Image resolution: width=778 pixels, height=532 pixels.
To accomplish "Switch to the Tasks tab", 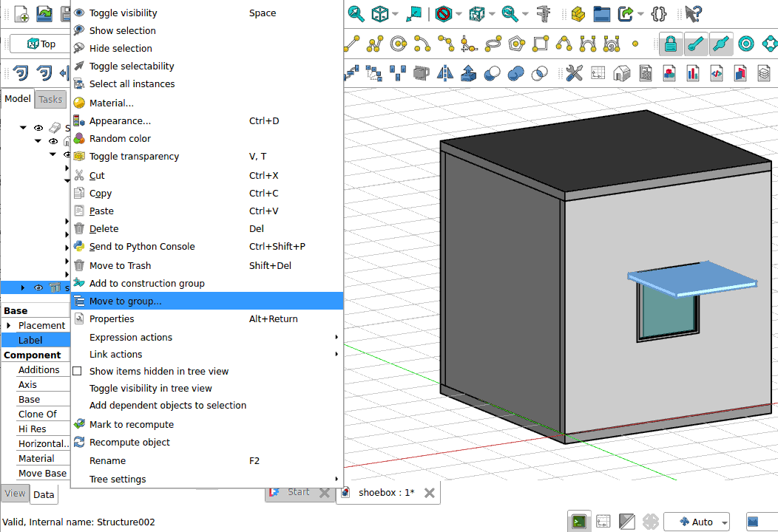I will (50, 99).
